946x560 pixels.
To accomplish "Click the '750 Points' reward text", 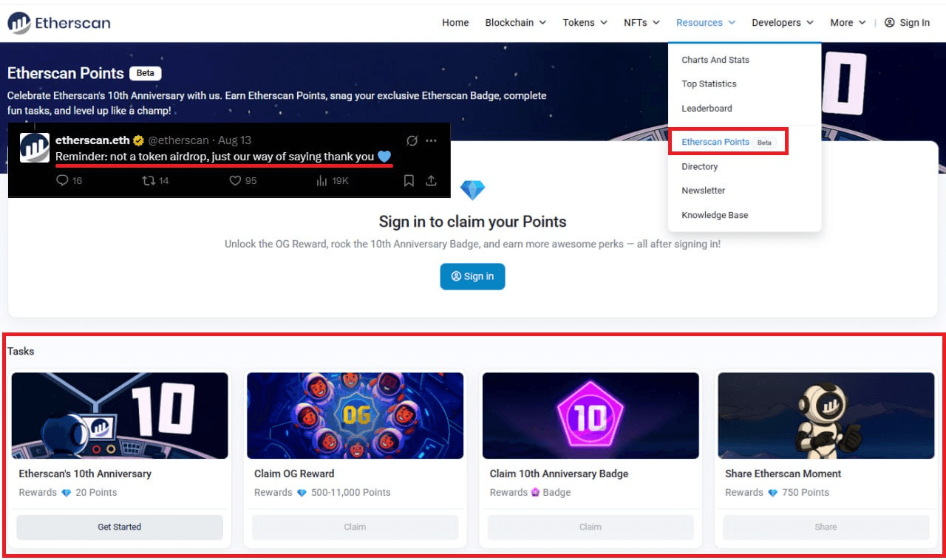I will [x=806, y=493].
